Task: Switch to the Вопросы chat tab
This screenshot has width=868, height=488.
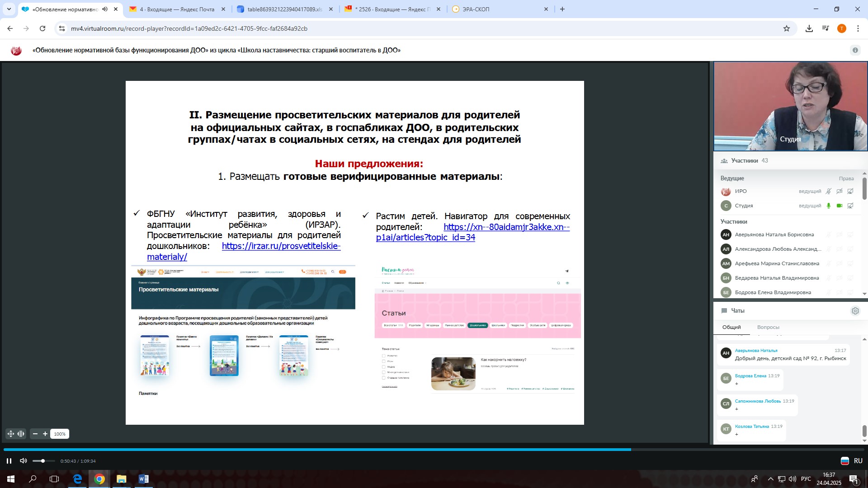Action: click(768, 327)
